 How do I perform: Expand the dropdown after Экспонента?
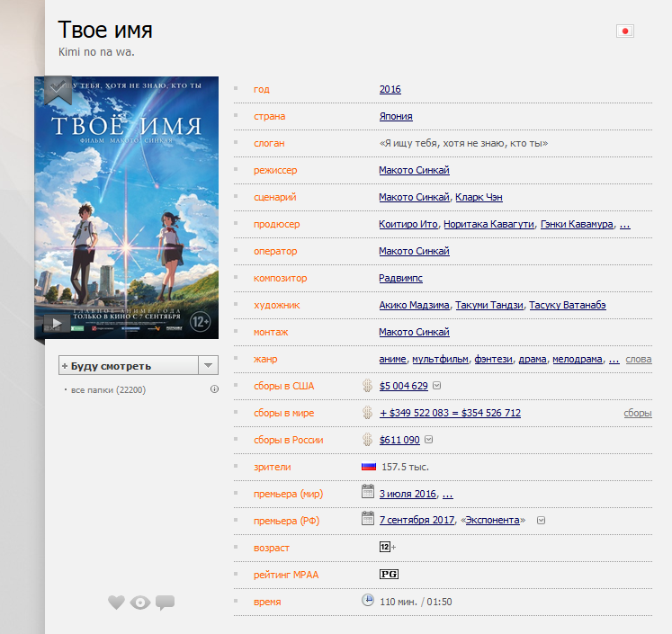(x=541, y=520)
